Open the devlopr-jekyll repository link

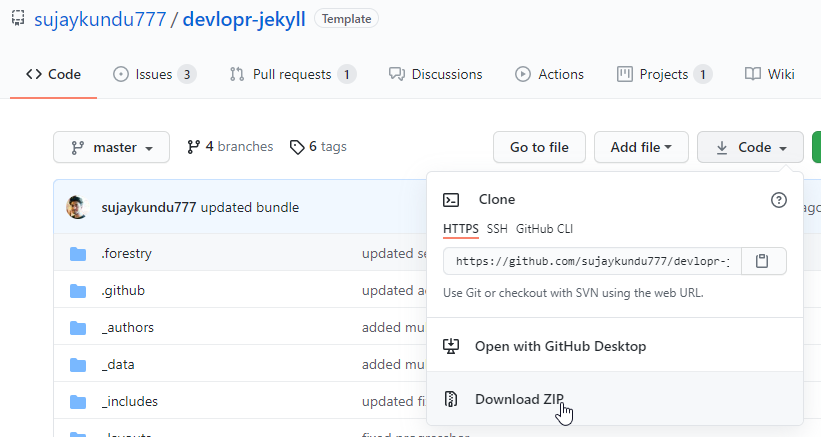click(244, 19)
